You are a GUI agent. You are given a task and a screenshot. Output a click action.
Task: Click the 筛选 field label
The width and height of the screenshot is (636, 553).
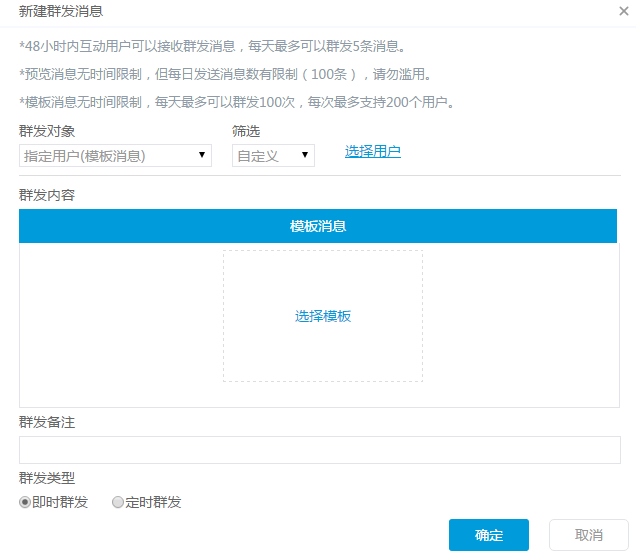(x=246, y=131)
